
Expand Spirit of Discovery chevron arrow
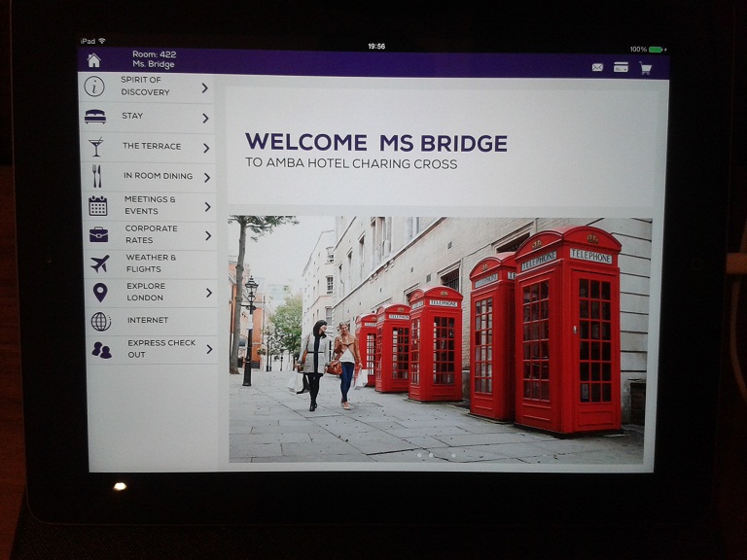[x=205, y=88]
